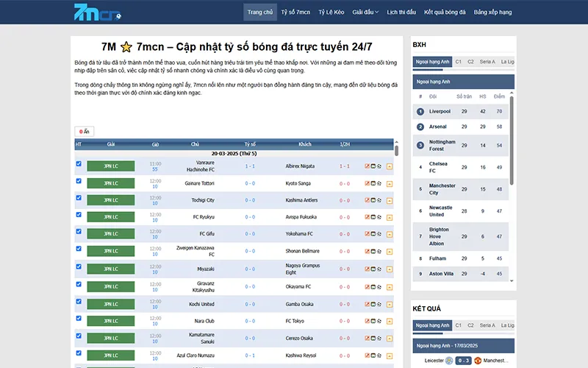Click the JPN LC league button for Gainare Tottori
The height and width of the screenshot is (368, 588).
tap(111, 183)
